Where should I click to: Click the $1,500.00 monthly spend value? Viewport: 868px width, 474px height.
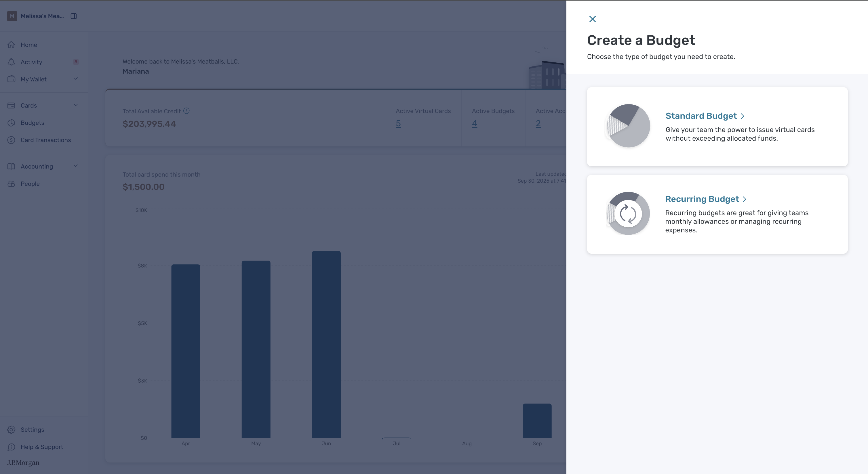tap(144, 187)
